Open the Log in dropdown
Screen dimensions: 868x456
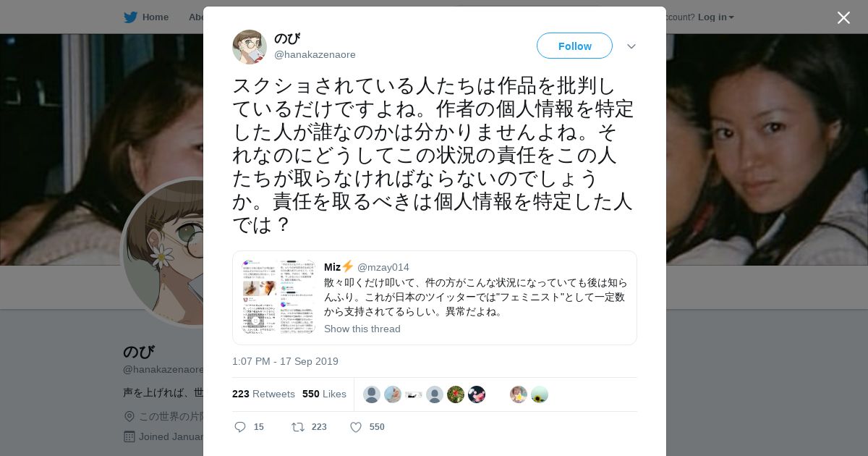coord(716,17)
